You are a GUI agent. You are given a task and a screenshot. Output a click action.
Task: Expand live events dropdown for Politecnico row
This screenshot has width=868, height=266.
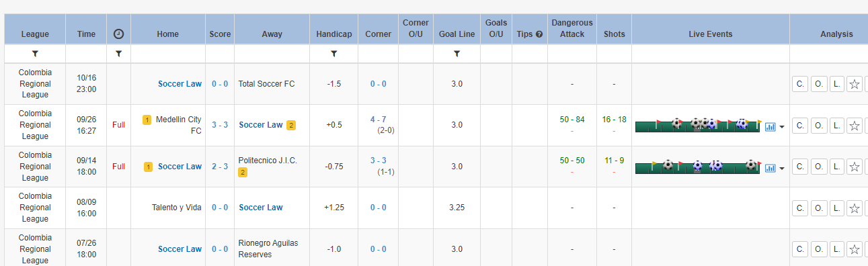click(x=781, y=169)
